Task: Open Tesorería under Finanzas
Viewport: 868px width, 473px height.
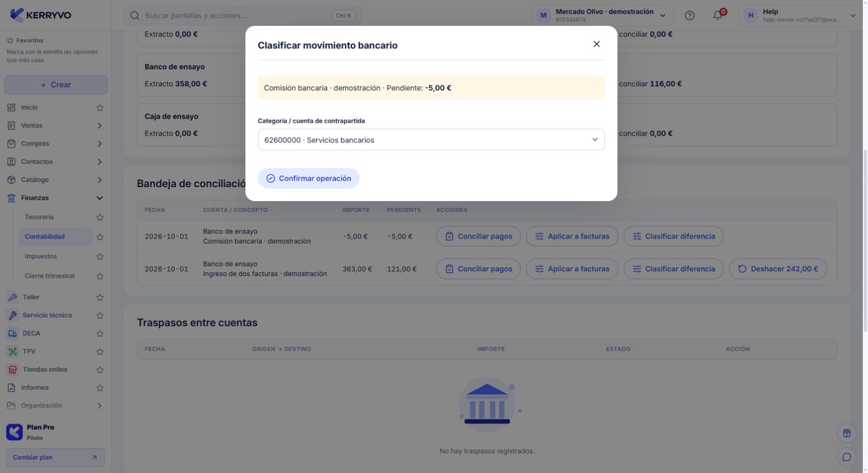Action: [39, 217]
